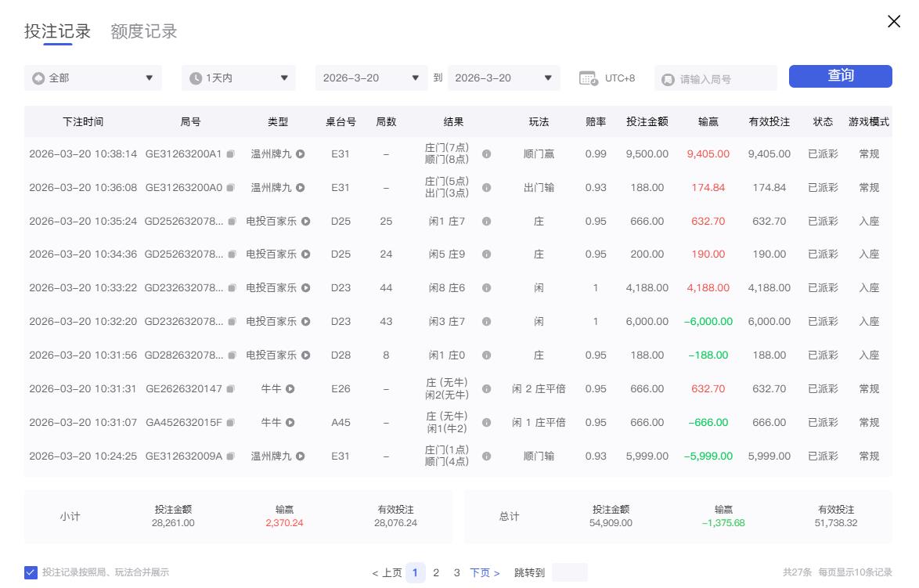
Task: Open the 全部 game type dropdown
Action: [93, 78]
